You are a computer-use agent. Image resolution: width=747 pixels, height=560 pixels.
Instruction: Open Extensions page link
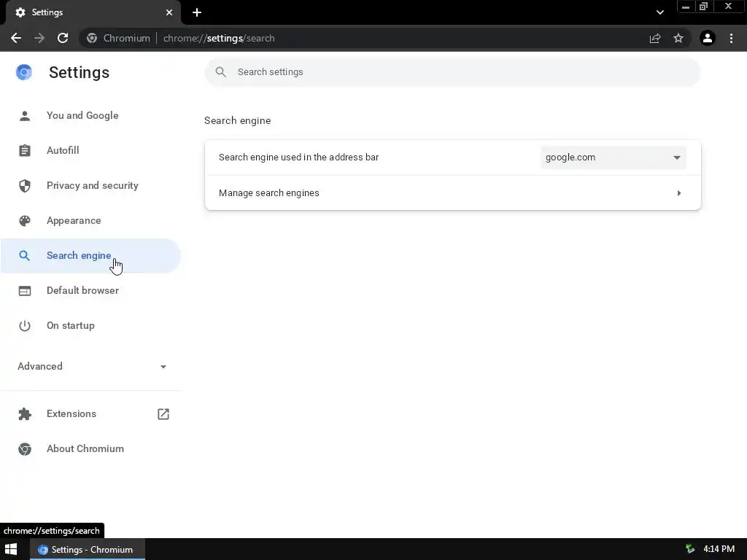coord(90,414)
